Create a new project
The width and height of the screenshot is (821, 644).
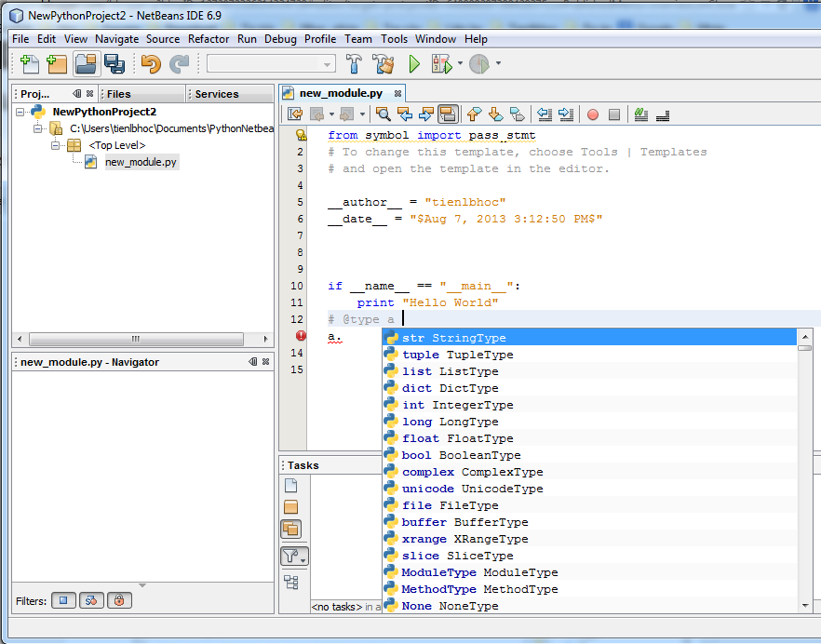tap(58, 65)
